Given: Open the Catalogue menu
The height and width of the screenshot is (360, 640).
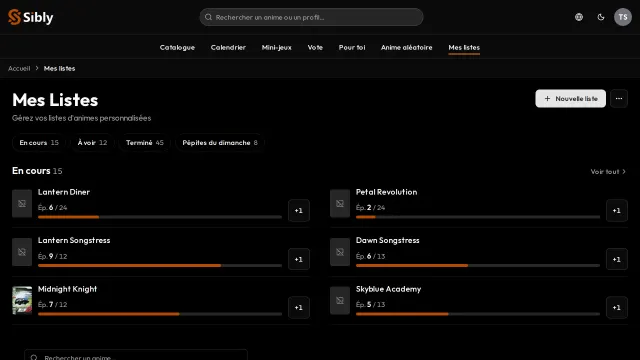Looking at the screenshot, I should 177,47.
